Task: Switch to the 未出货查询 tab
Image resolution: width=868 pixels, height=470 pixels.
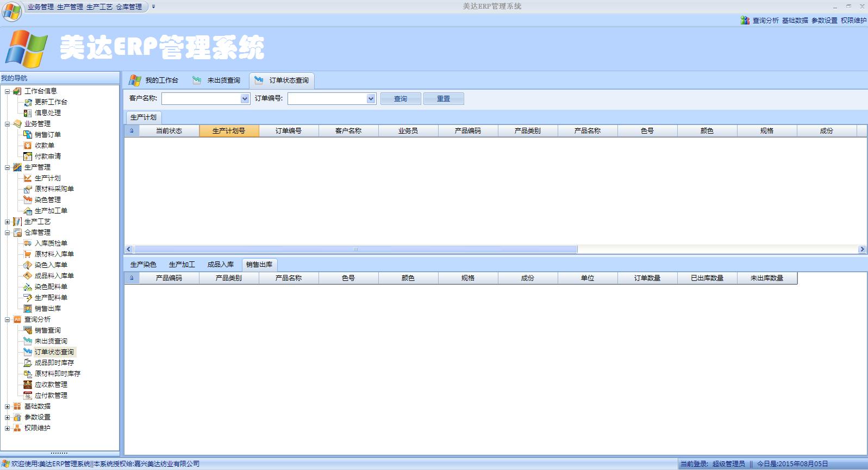Action: click(x=217, y=80)
